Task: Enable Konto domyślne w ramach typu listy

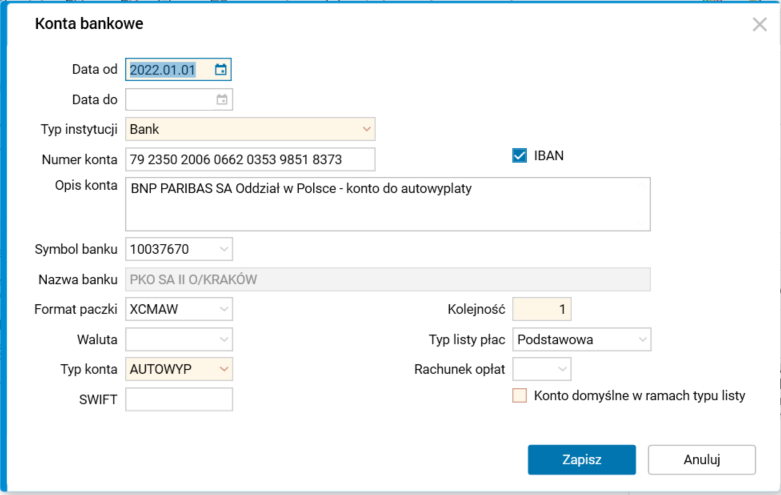Action: click(x=519, y=396)
